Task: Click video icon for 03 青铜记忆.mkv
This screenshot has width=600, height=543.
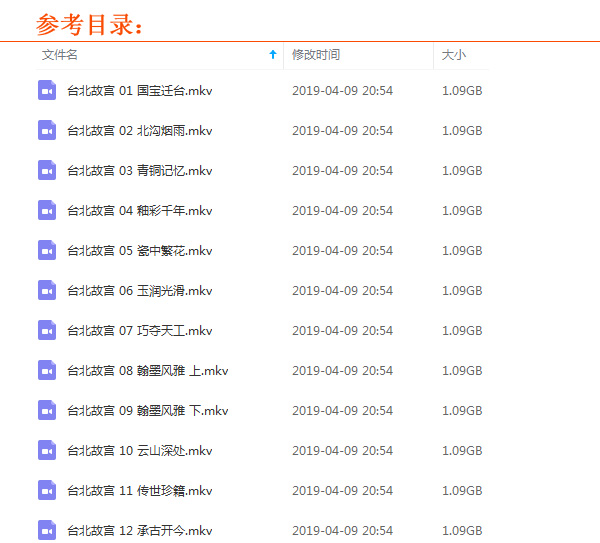Action: [47, 171]
